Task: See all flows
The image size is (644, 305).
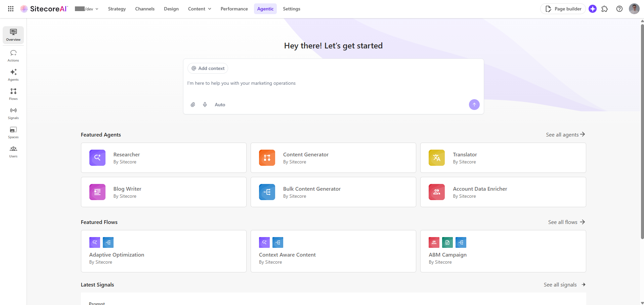Action: click(x=566, y=222)
